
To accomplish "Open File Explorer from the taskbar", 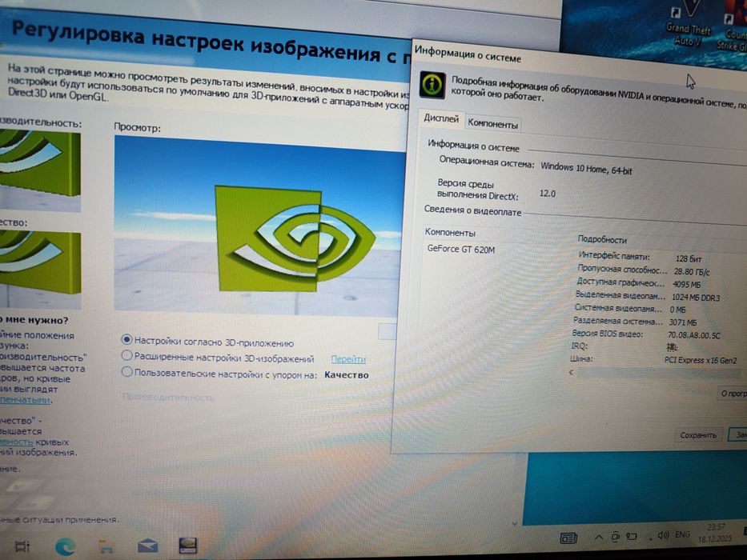I will pos(106,546).
